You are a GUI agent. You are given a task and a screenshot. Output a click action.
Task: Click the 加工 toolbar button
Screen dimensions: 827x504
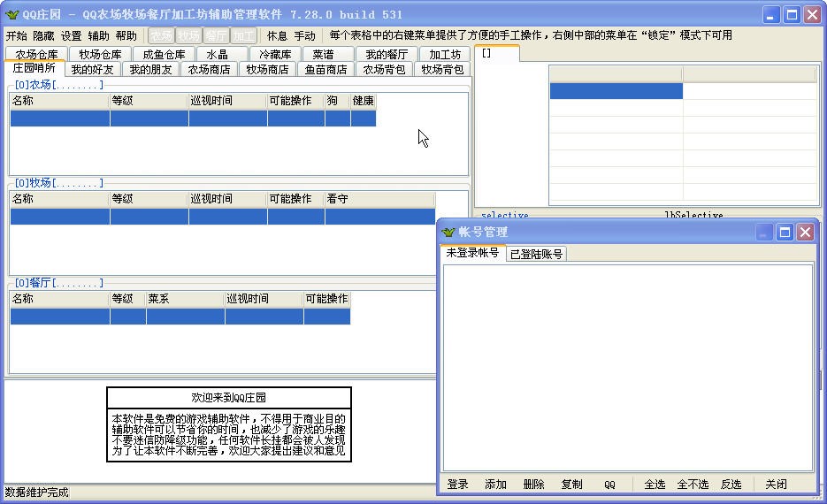click(x=243, y=36)
